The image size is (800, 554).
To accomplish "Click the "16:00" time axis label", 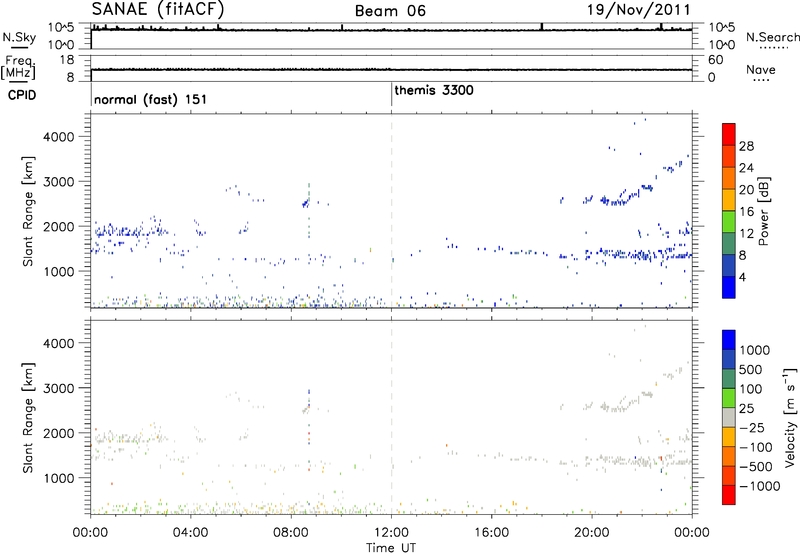I will pyautogui.click(x=491, y=532).
